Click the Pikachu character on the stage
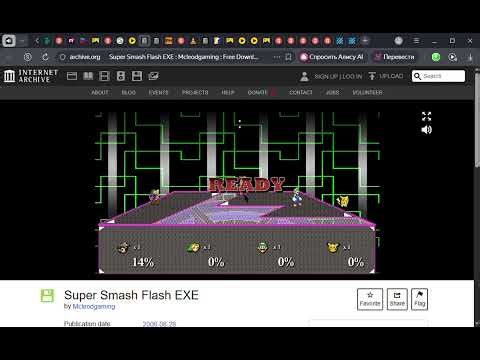Viewport: 480px width, 360px height. click(343, 201)
